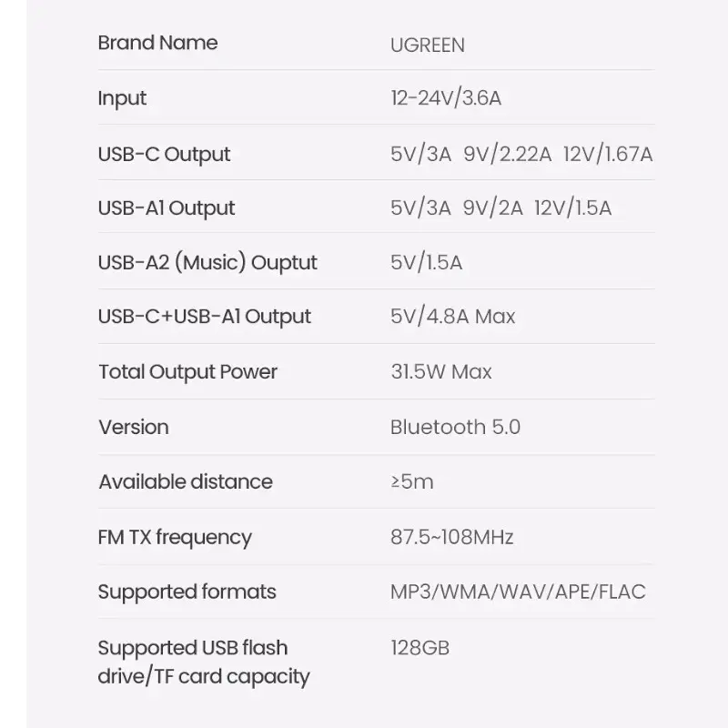Select the 12-24V/3.6A input value
The width and height of the screenshot is (728, 728).
point(446,98)
